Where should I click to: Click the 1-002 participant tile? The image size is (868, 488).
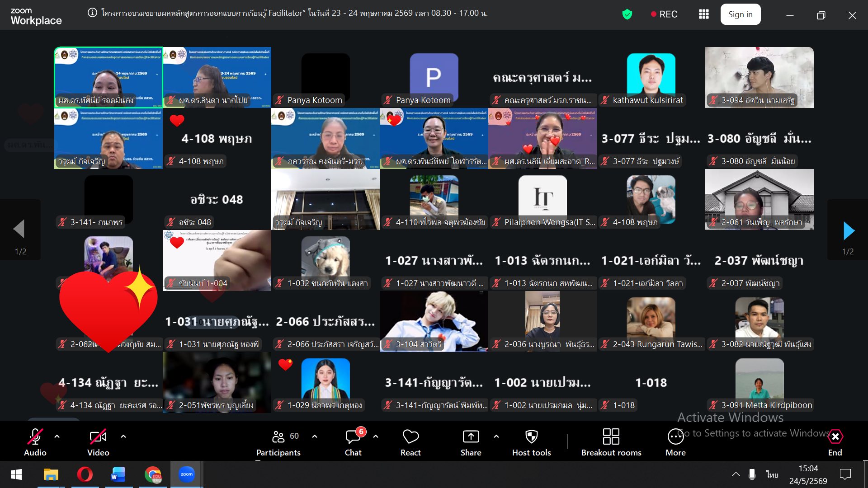[x=542, y=382]
